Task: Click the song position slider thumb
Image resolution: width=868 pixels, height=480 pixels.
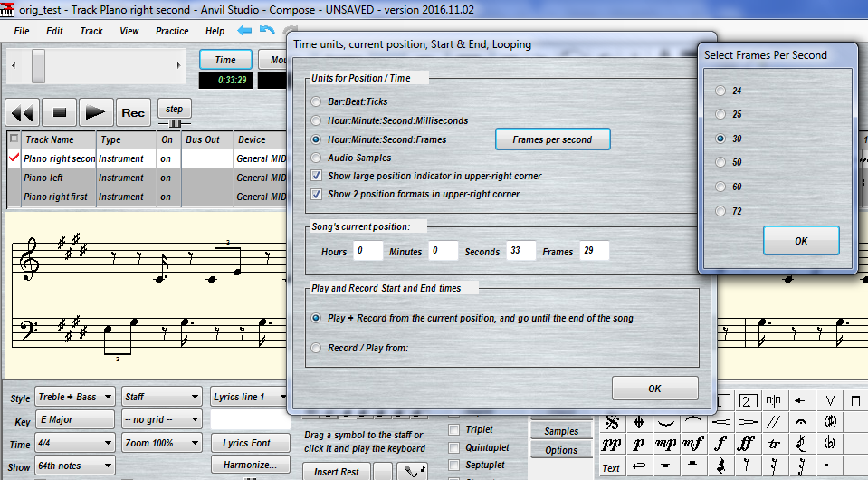Action: coord(38,65)
